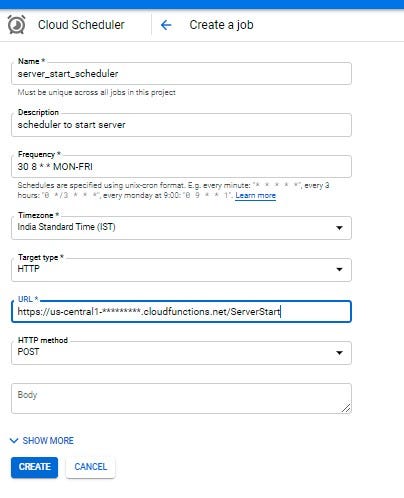404x498 pixels.
Task: Click into the Body textarea
Action: point(181,398)
